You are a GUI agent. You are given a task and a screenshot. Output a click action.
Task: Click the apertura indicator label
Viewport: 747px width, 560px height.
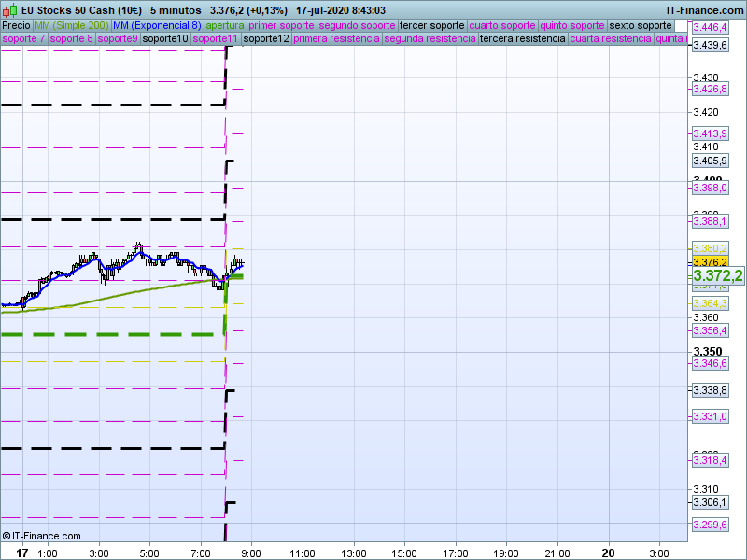225,25
